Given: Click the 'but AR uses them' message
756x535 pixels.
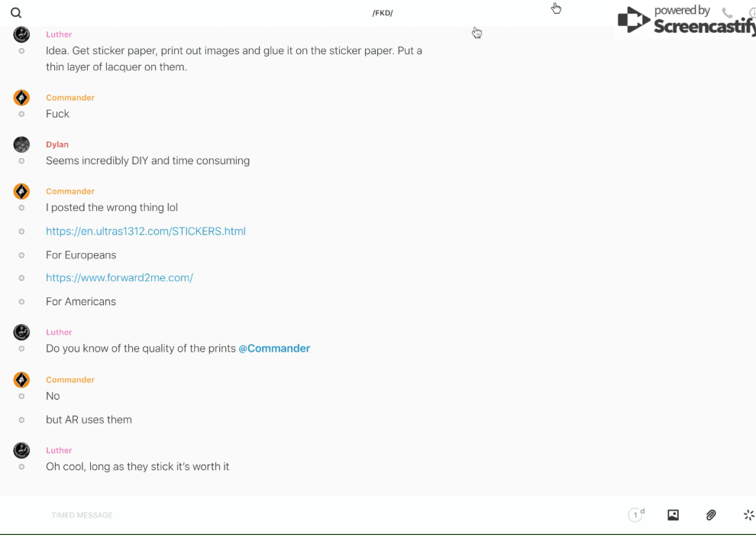Looking at the screenshot, I should pyautogui.click(x=89, y=420).
